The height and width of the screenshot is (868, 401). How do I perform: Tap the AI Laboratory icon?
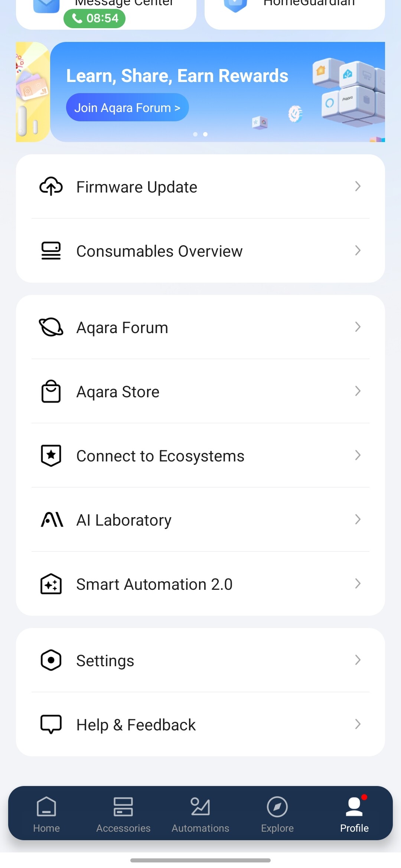click(52, 520)
